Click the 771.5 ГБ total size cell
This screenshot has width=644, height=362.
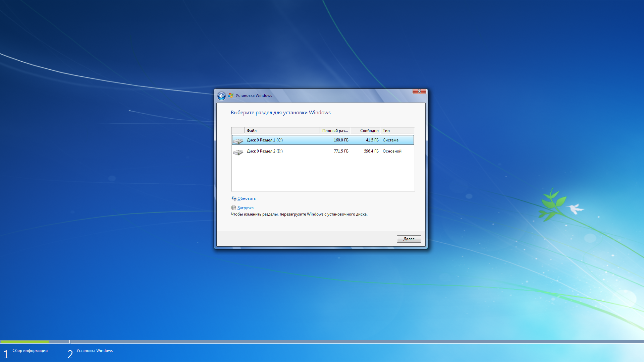pos(341,151)
